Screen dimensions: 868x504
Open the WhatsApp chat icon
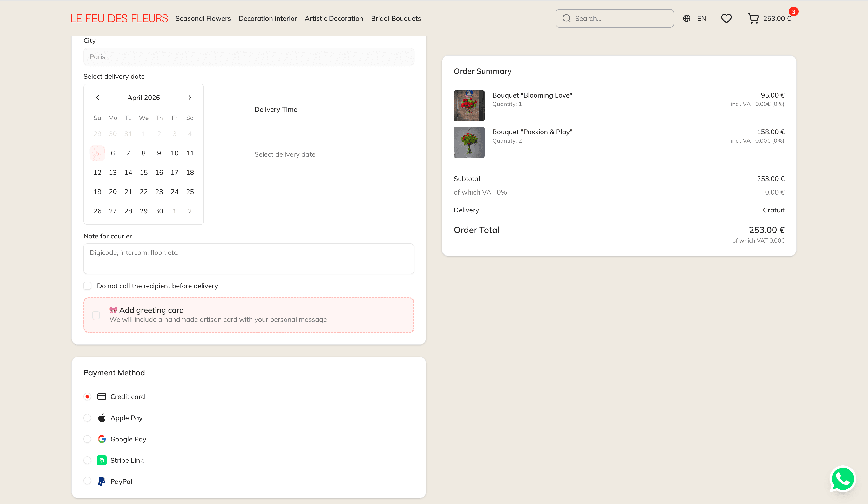[x=842, y=479]
